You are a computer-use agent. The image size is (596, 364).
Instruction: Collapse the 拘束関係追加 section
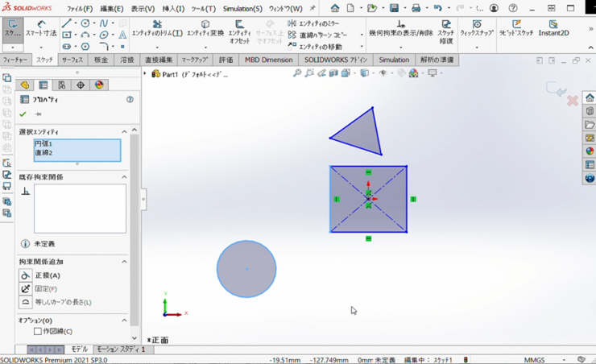point(124,262)
